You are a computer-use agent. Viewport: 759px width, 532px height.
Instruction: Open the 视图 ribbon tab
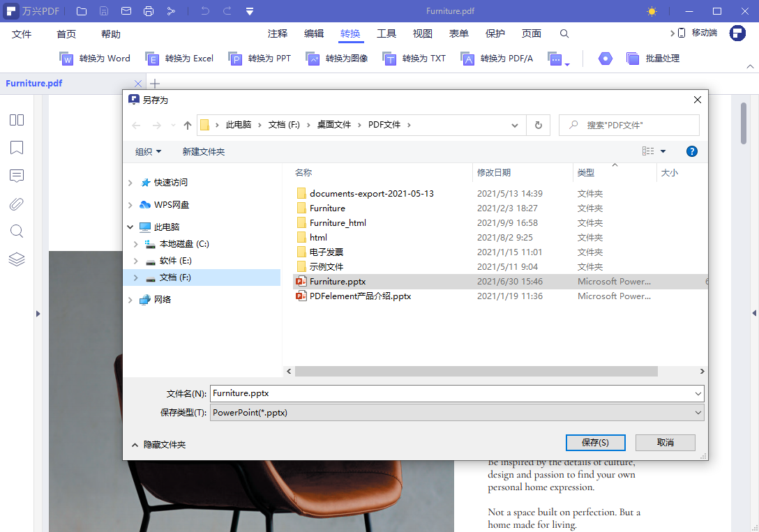click(x=422, y=33)
